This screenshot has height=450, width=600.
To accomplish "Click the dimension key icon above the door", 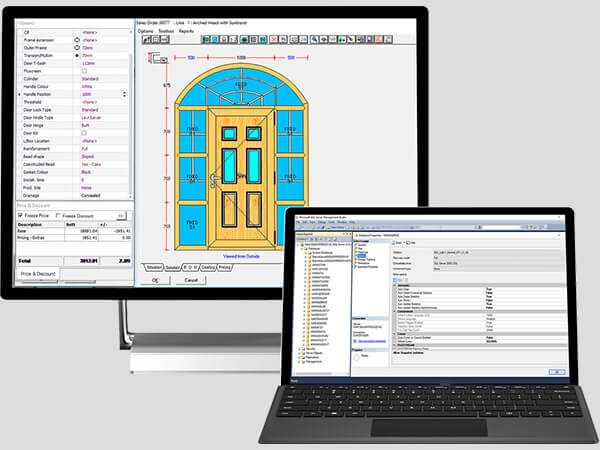I will (163, 59).
